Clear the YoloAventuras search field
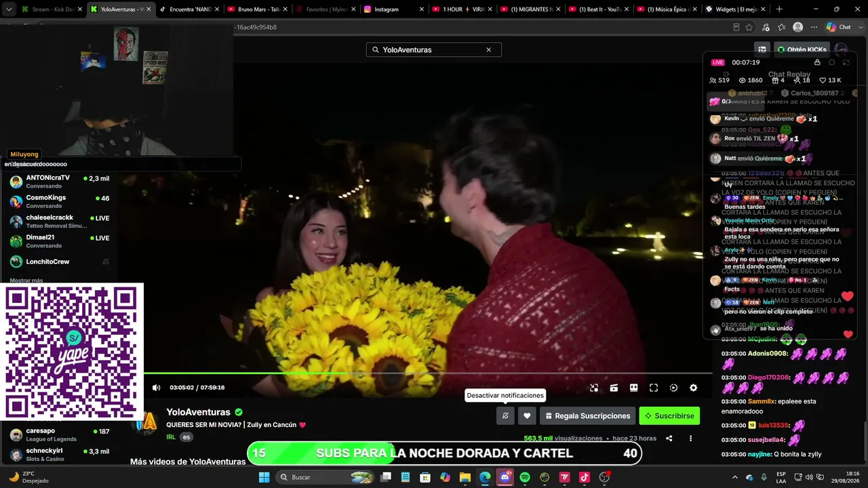868x488 pixels. pyautogui.click(x=488, y=50)
